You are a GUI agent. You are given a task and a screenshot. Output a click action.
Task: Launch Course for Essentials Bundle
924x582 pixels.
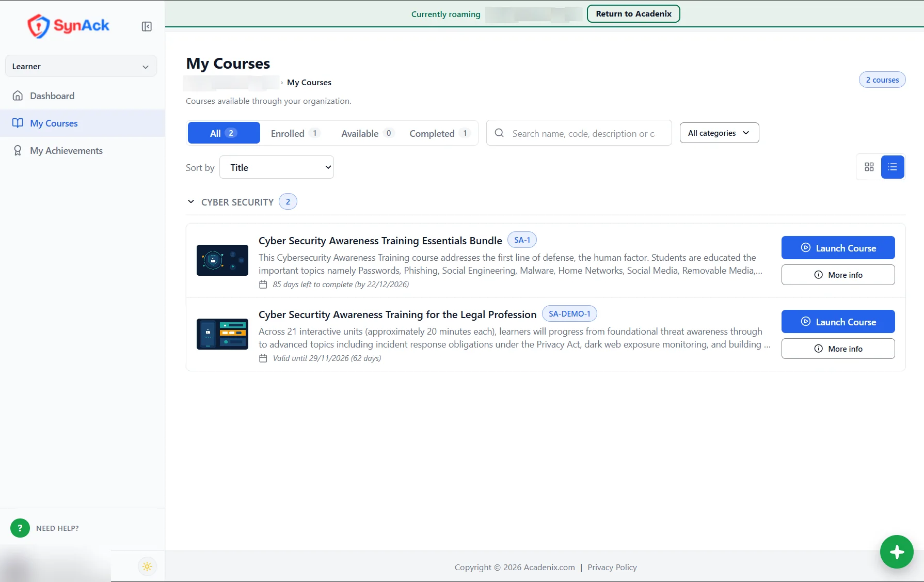pos(838,248)
